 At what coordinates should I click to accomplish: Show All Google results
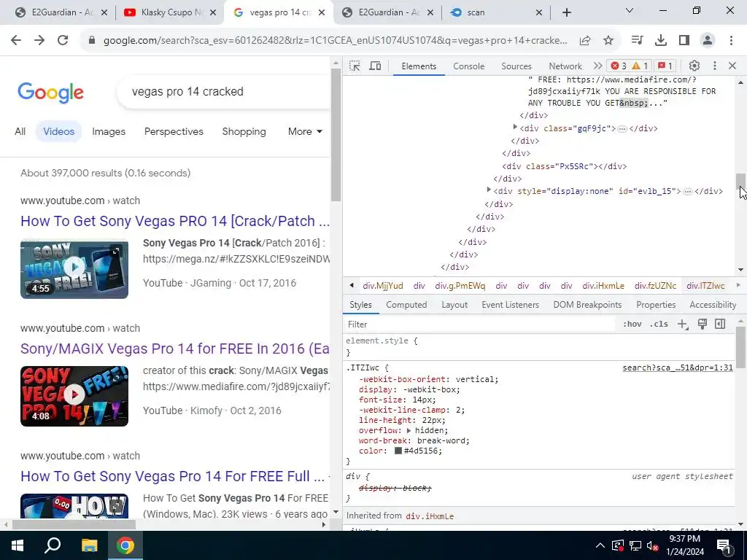20,131
